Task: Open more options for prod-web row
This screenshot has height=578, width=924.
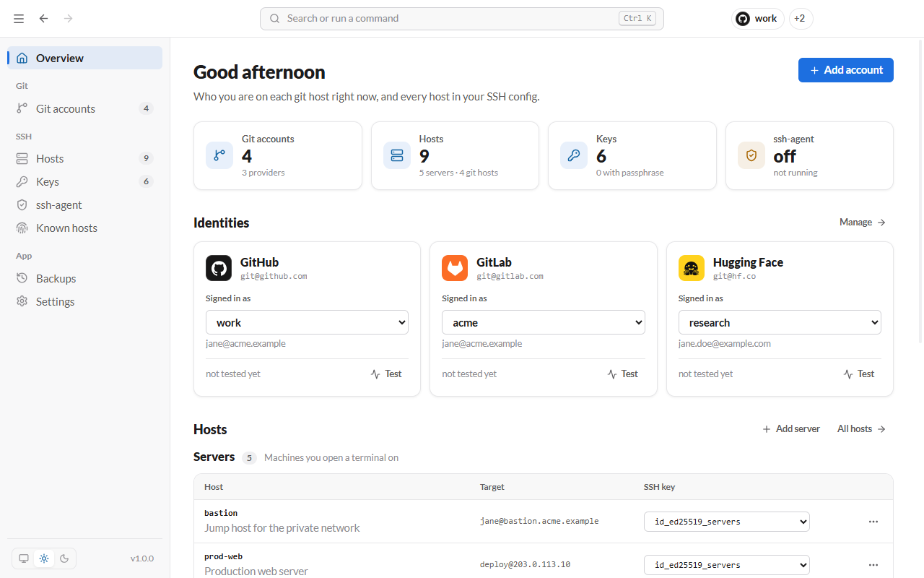Action: pyautogui.click(x=873, y=565)
